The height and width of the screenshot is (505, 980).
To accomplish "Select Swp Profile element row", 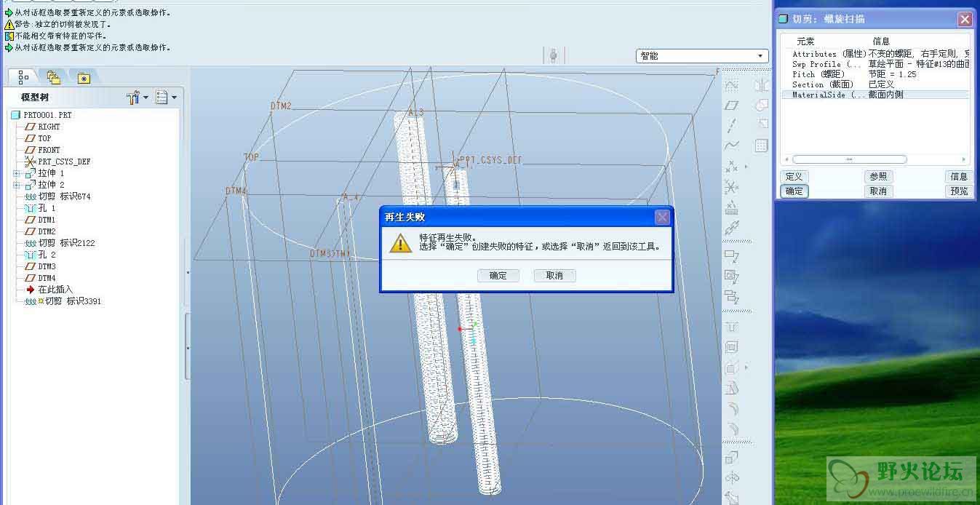I will 876,64.
